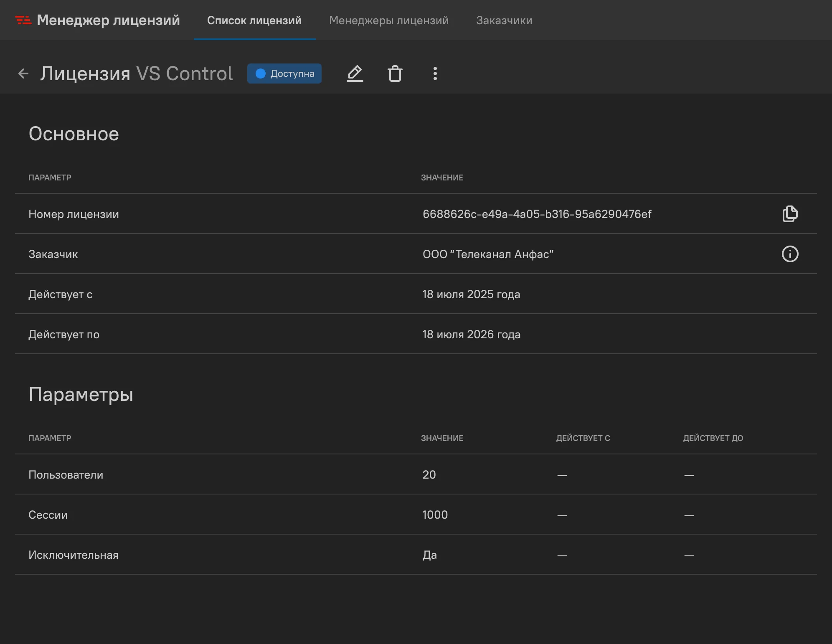Click the Основное section heading
The width and height of the screenshot is (832, 644).
pyautogui.click(x=74, y=134)
